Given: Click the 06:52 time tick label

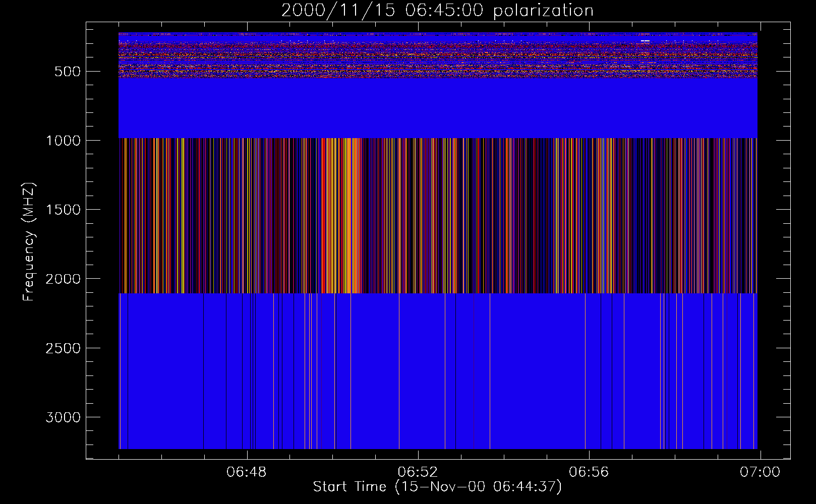Looking at the screenshot, I should pos(418,472).
